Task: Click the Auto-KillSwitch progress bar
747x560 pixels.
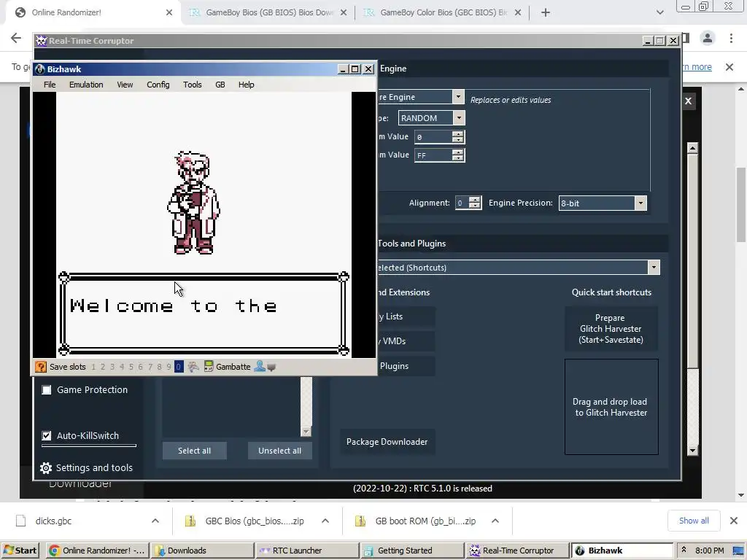Action: click(x=89, y=446)
